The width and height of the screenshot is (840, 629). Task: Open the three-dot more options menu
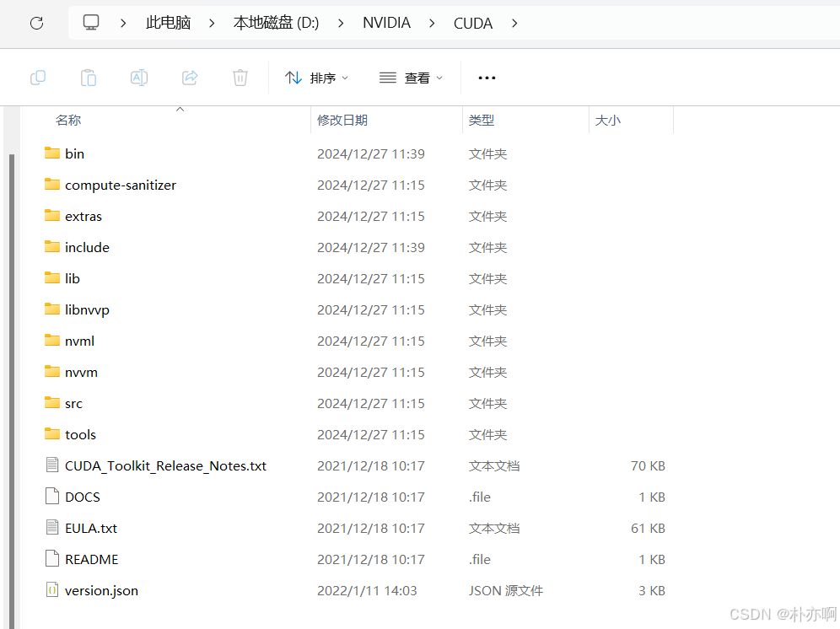click(487, 78)
